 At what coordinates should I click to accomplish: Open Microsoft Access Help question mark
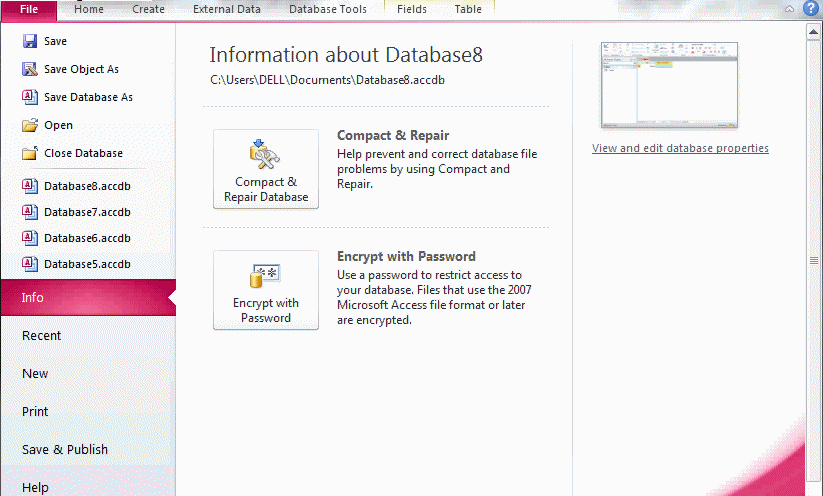(x=811, y=8)
